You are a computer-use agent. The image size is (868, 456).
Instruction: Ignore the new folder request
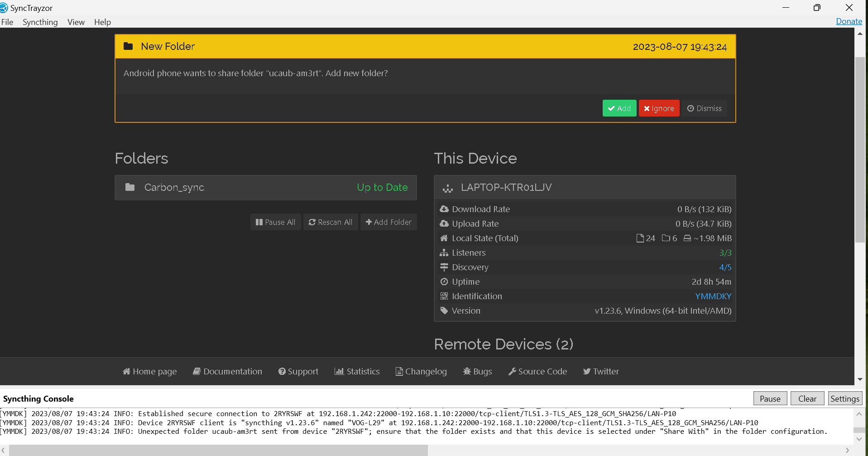point(659,108)
